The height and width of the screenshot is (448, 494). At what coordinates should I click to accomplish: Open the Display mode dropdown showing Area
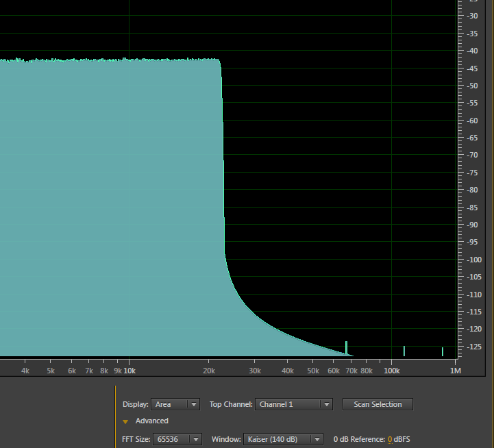[176, 404]
